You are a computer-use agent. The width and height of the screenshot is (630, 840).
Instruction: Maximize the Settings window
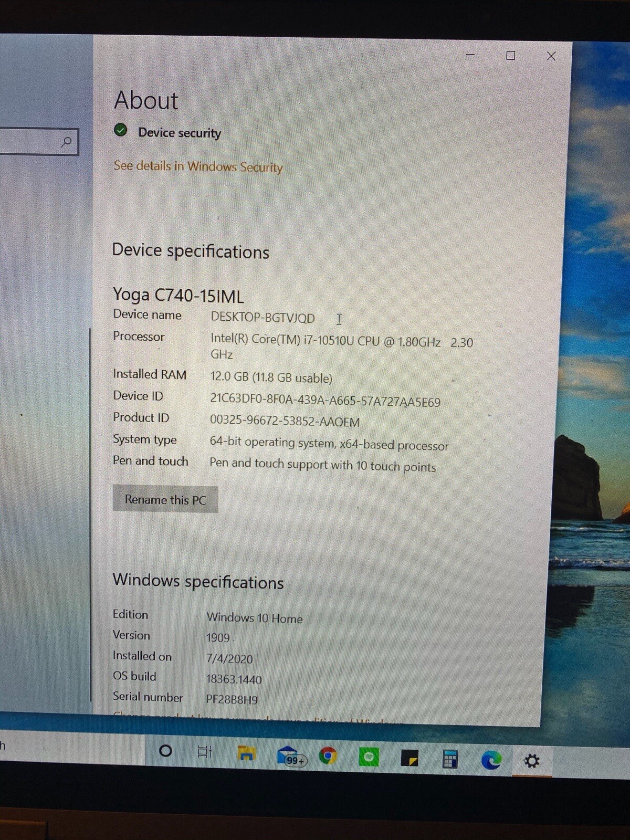[x=510, y=55]
